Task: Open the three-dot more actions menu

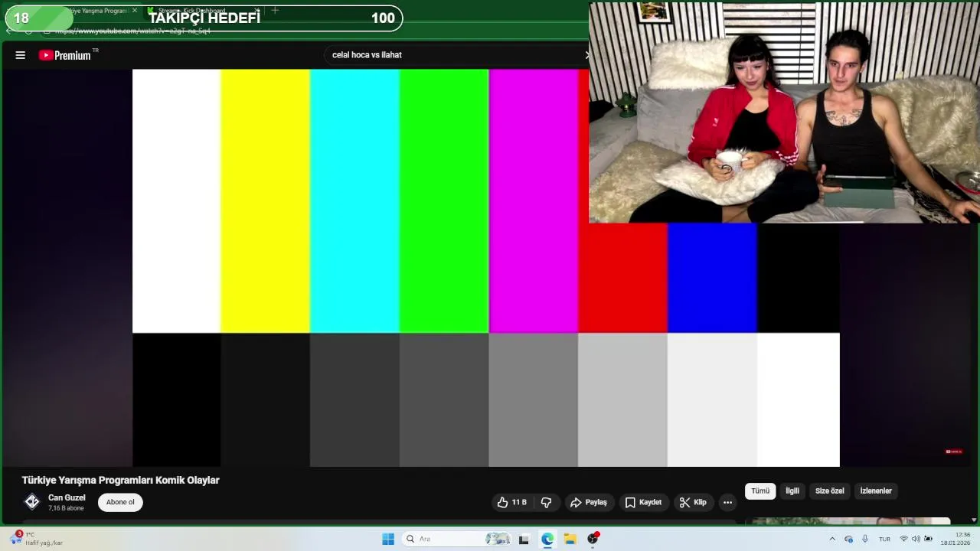Action: 727,502
